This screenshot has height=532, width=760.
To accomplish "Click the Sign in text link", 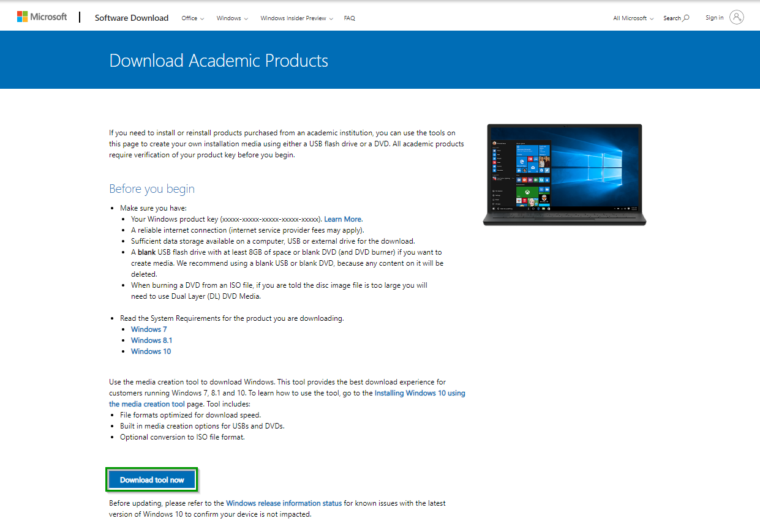I will coord(714,18).
